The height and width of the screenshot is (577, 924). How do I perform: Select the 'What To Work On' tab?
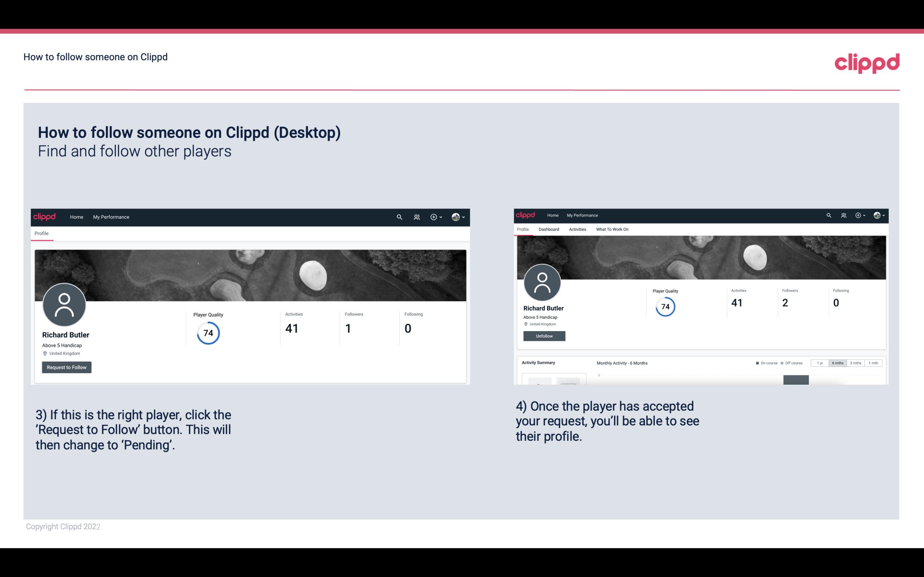tap(612, 229)
